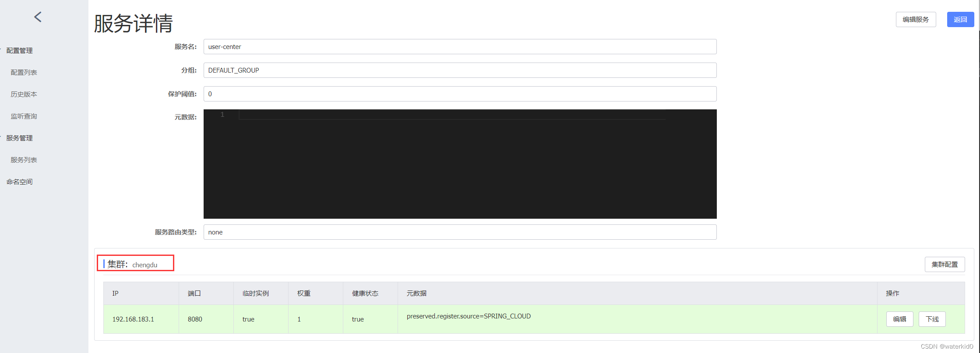
Task: Click the 临时实例 column header
Action: (261, 294)
